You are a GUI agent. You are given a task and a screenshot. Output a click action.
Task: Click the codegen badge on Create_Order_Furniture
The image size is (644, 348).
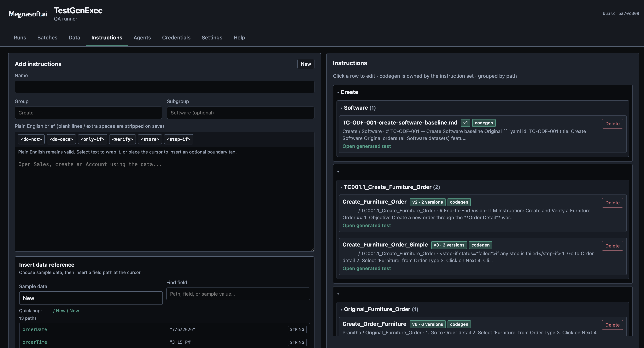point(459,324)
